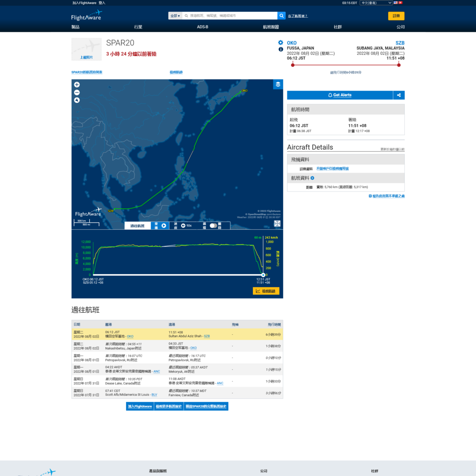This screenshot has height=476, width=476.
Task: Click the SZB label on the map
Action: click(x=111, y=211)
